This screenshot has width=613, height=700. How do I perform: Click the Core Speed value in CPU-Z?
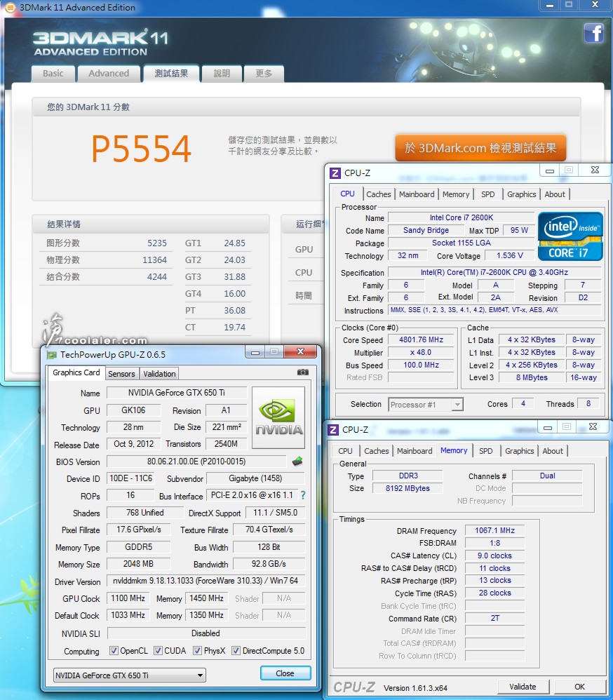(x=421, y=339)
